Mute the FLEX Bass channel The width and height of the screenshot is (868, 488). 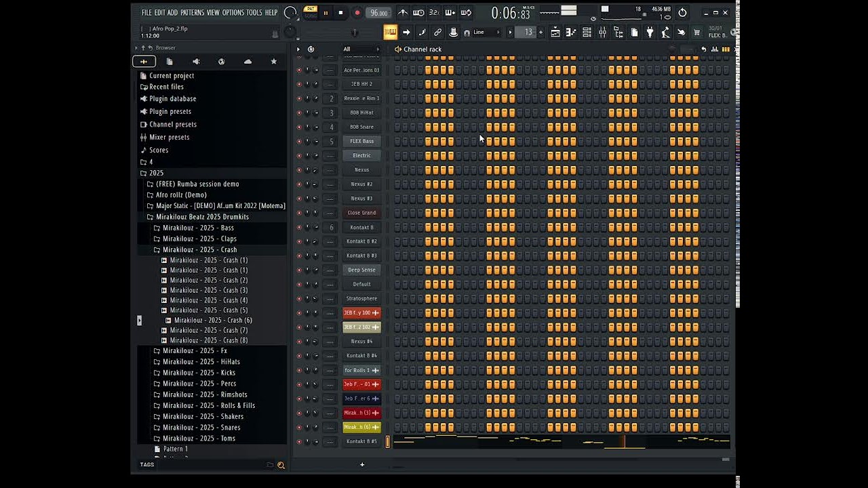point(299,141)
